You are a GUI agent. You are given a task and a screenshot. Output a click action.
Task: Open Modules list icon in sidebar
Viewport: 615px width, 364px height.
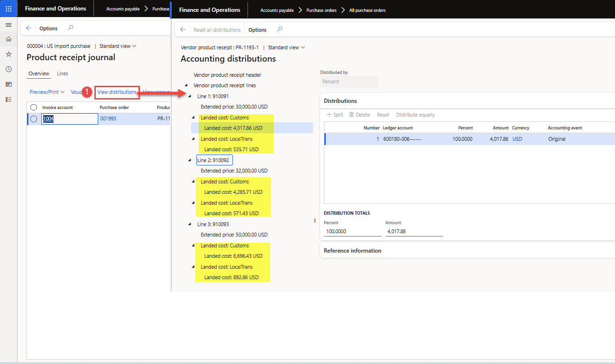click(9, 100)
